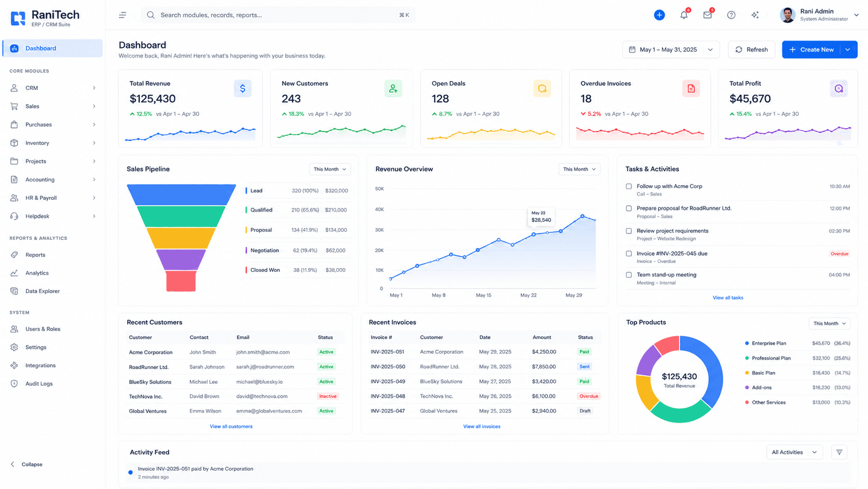868x489 pixels.
Task: Click the Settings gear sidebar icon
Action: click(15, 347)
